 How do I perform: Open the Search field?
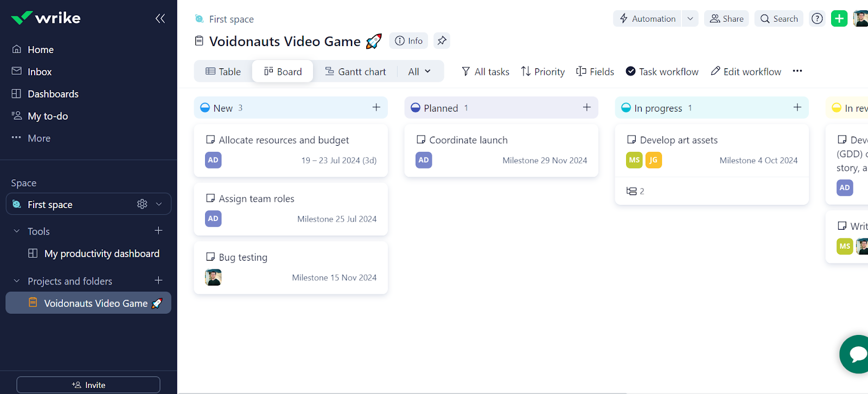coord(778,18)
